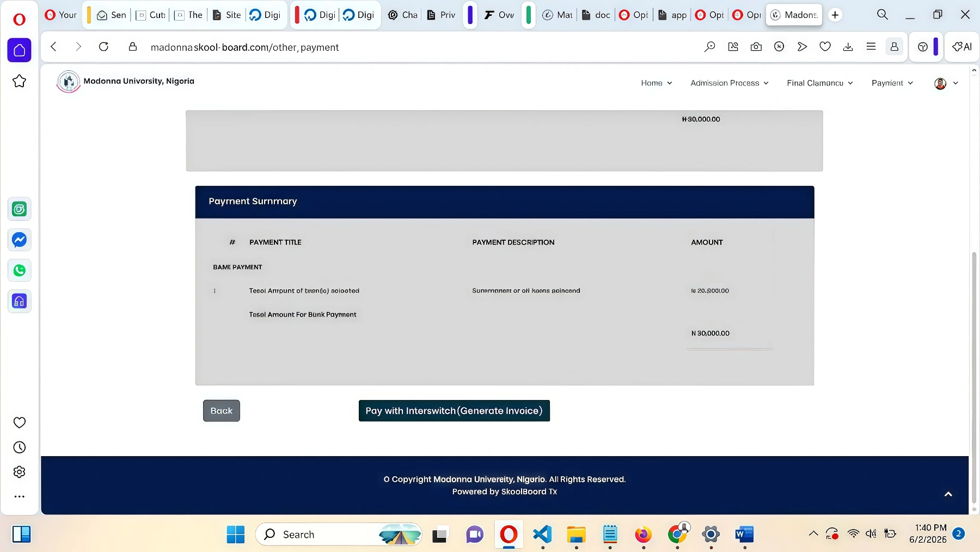Expand Home navigation dropdown
Screen dimensions: 980x552
(657, 83)
